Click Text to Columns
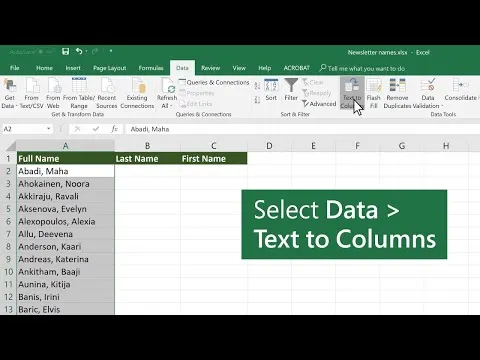 pos(352,93)
